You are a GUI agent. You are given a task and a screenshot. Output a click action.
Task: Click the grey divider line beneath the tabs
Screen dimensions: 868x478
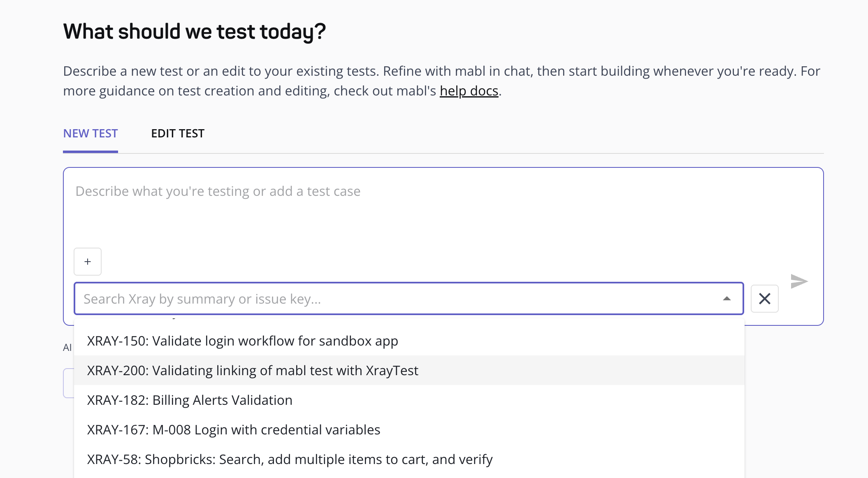[471, 153]
